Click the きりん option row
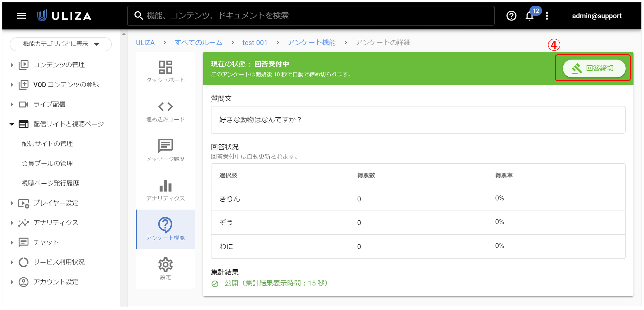This screenshot has height=310, width=644. coord(418,199)
